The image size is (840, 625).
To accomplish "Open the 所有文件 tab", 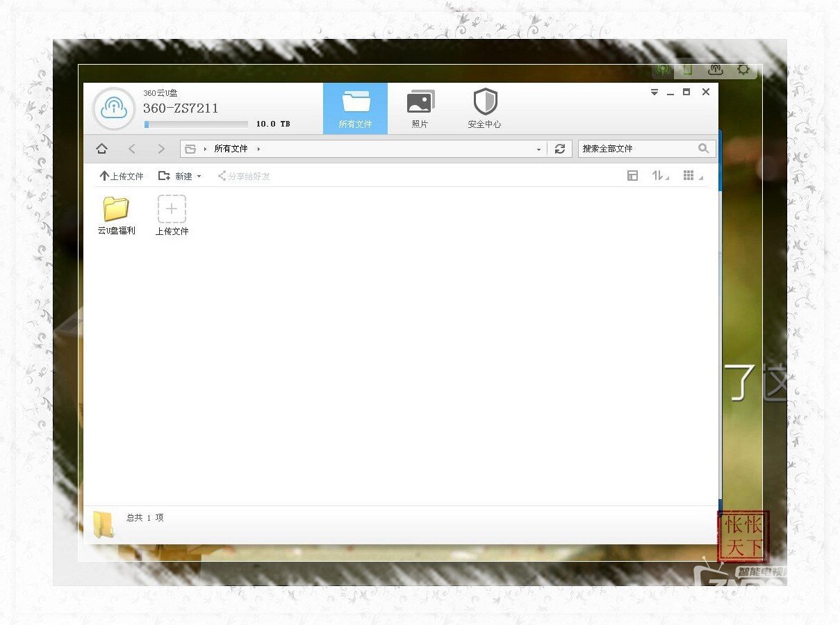I will pyautogui.click(x=356, y=108).
